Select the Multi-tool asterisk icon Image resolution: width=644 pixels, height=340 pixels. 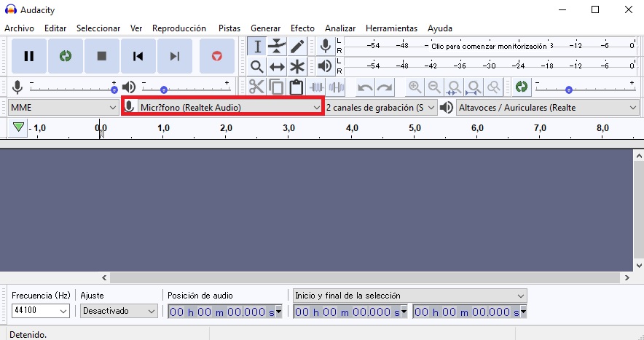click(x=297, y=66)
